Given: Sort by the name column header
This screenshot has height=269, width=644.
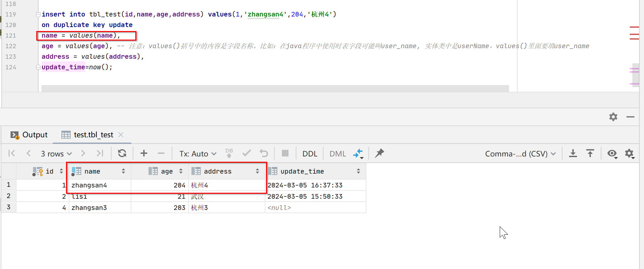Looking at the screenshot, I should coord(100,171).
